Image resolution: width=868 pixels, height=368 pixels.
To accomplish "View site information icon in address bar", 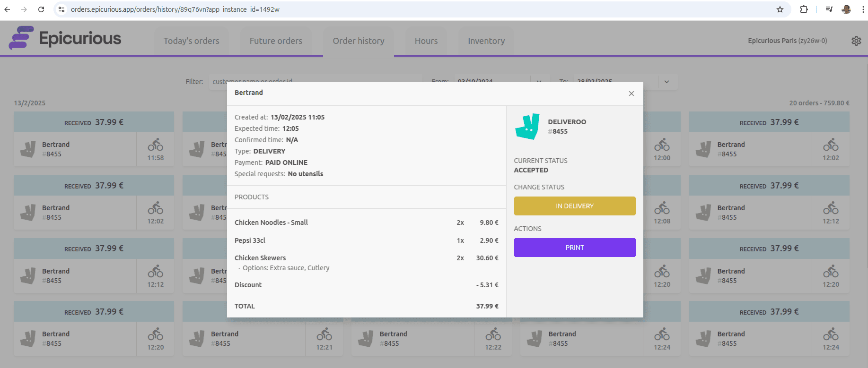I will [61, 9].
